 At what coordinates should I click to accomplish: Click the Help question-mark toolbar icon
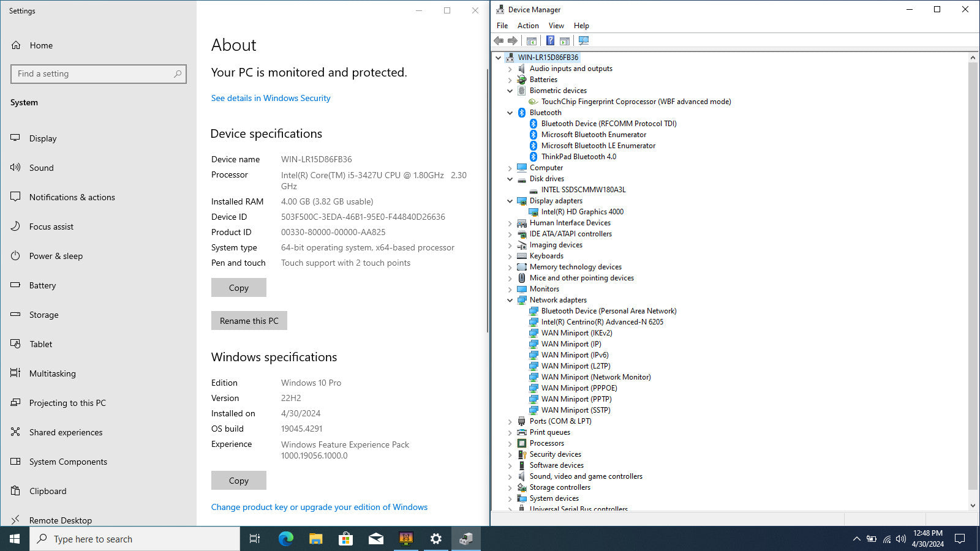[550, 41]
